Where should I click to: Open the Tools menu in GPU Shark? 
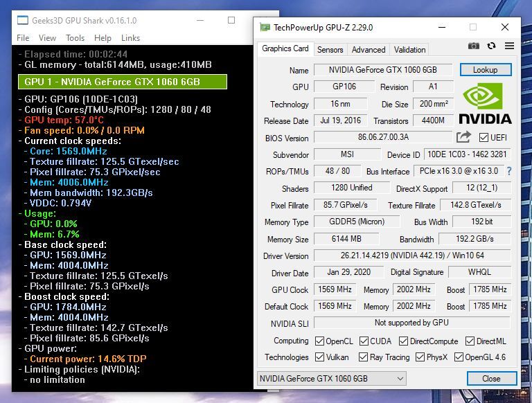pos(75,38)
